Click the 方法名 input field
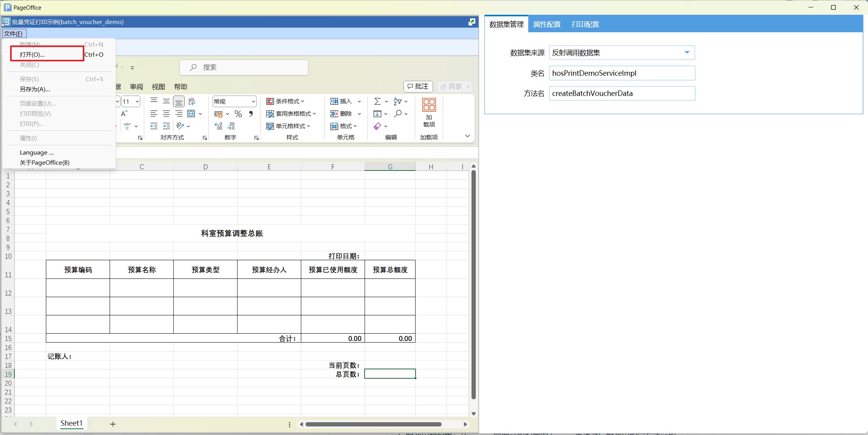Screen dimensions: 868x435 tap(622, 93)
